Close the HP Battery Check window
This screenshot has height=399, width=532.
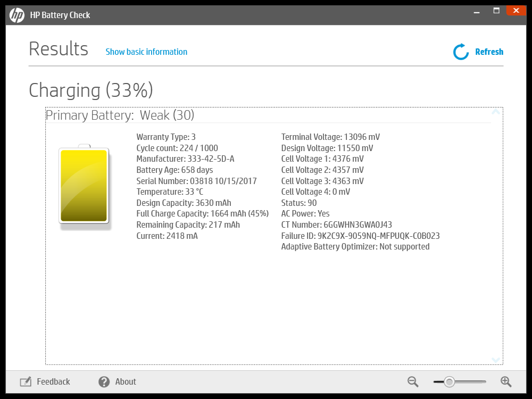[516, 11]
